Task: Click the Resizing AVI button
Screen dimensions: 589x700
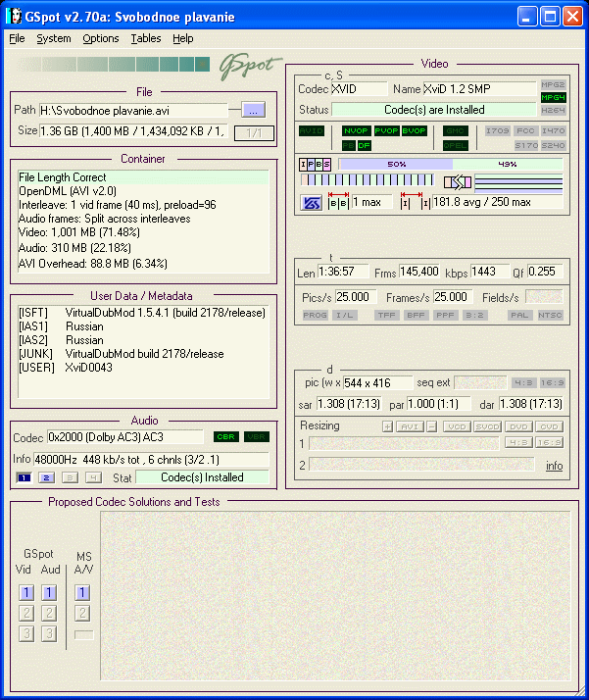Action: pos(410,426)
